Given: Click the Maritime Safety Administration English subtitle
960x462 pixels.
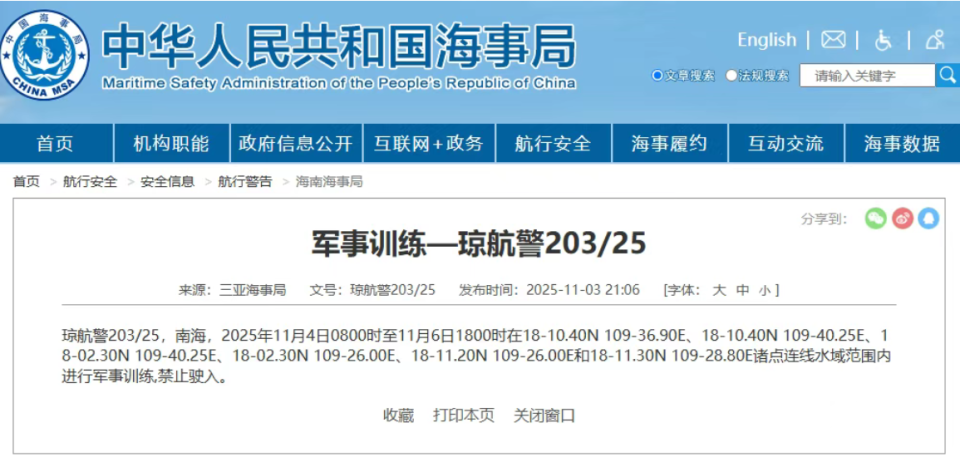Looking at the screenshot, I should [339, 83].
